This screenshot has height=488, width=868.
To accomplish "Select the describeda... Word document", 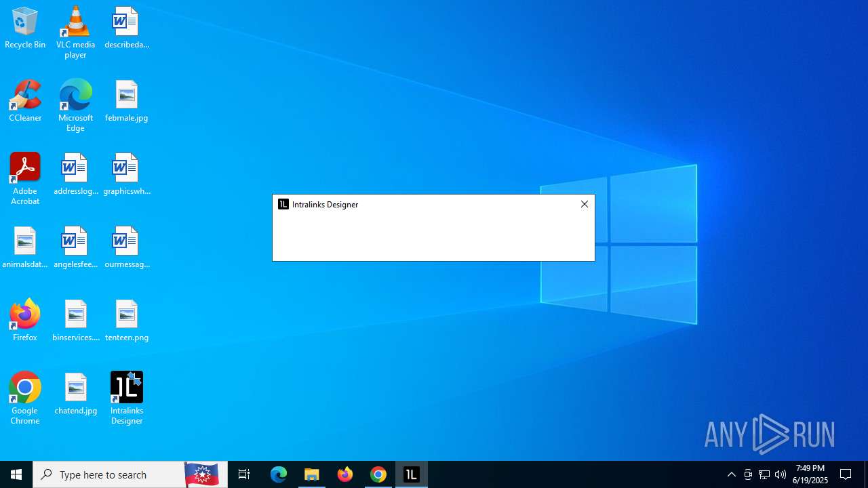I will pyautogui.click(x=127, y=28).
